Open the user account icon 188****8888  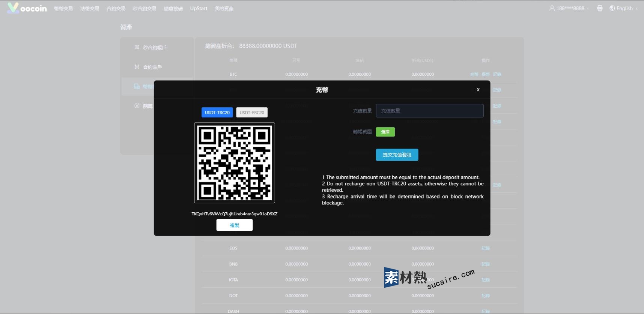552,8
